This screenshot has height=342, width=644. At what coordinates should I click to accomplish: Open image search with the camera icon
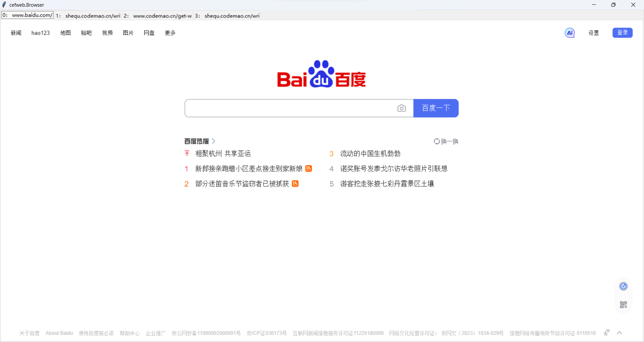click(x=401, y=108)
